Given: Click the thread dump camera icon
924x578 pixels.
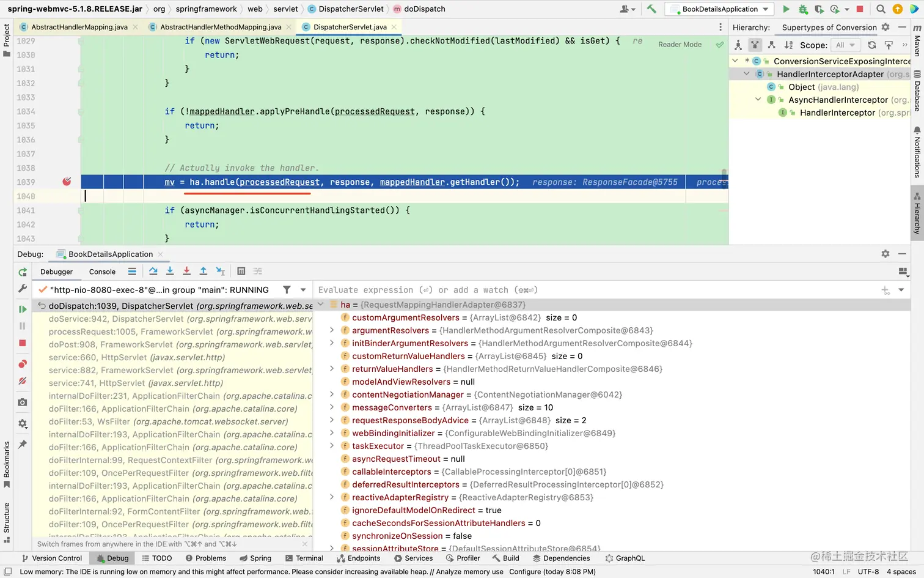Looking at the screenshot, I should pos(23,402).
